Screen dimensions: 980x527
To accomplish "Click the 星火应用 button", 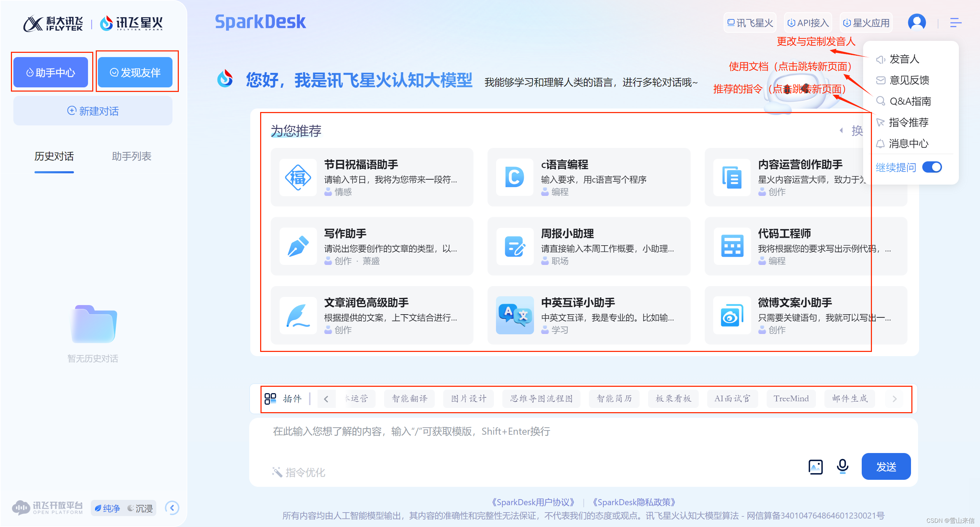I will pyautogui.click(x=866, y=23).
